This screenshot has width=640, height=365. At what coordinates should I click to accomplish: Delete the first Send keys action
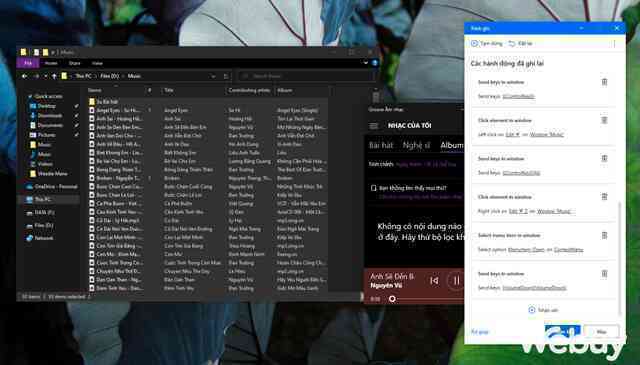604,82
